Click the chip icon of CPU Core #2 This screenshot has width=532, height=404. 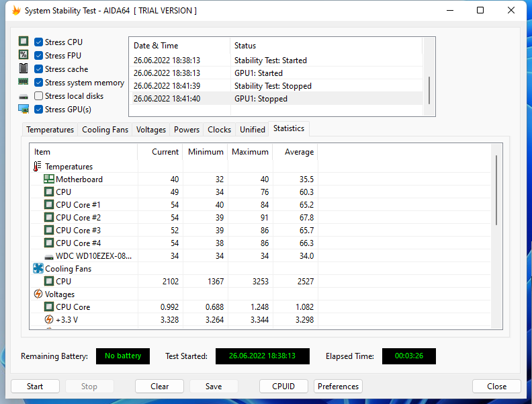pos(49,217)
